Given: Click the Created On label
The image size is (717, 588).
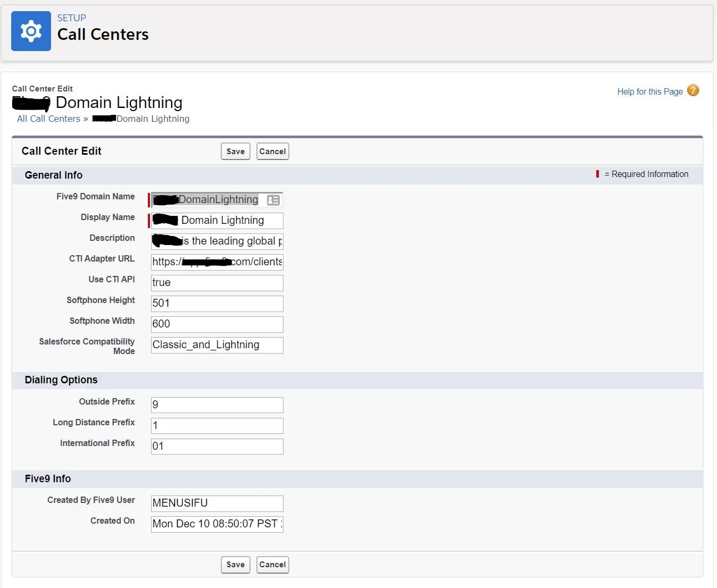Looking at the screenshot, I should point(112,521).
